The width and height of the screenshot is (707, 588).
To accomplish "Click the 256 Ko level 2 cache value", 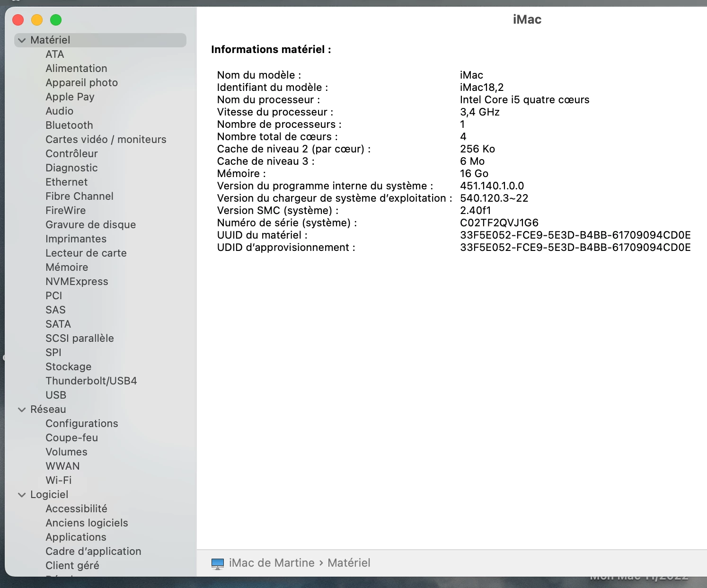I will (477, 149).
